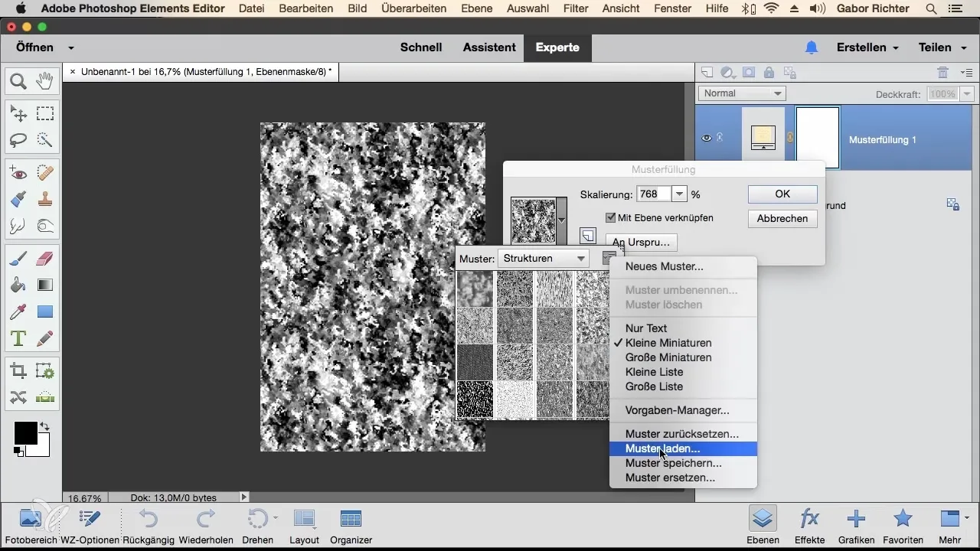This screenshot has height=551, width=980.
Task: Open the Strukturen pattern set dropdown
Action: pyautogui.click(x=544, y=259)
